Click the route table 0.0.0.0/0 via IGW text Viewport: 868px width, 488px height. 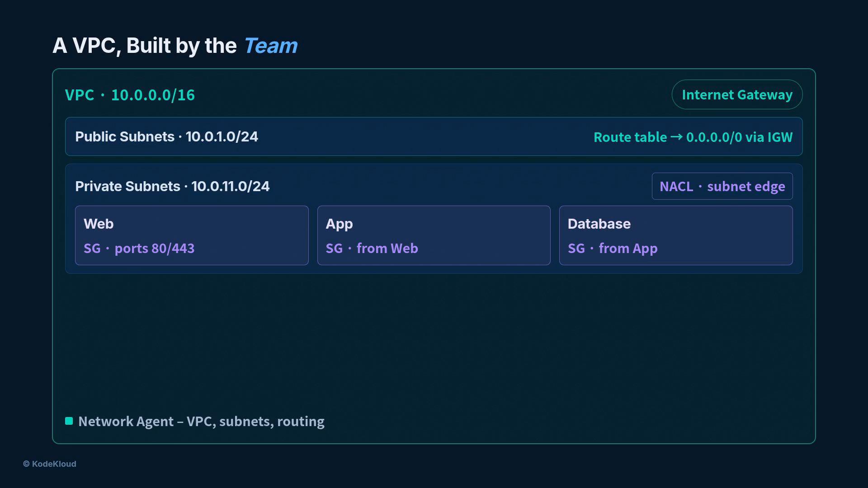point(693,137)
